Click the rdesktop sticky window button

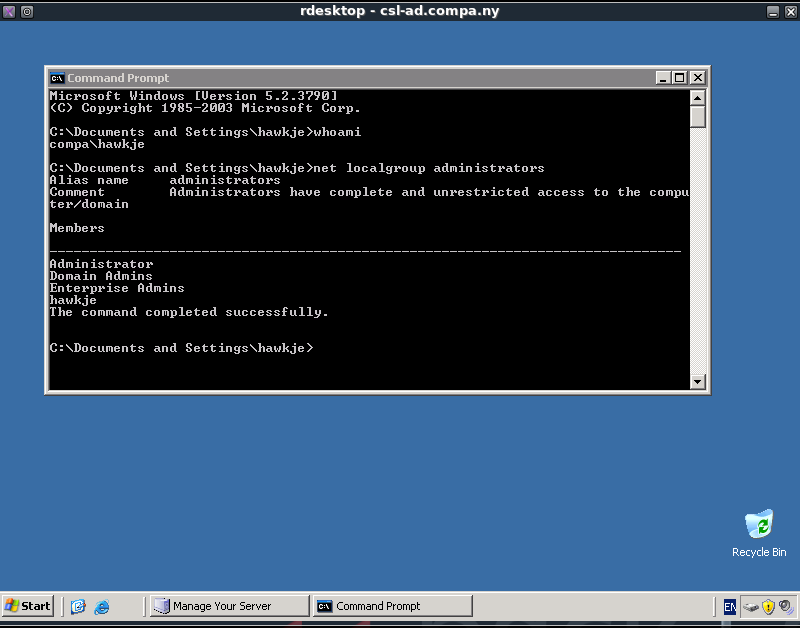point(27,11)
